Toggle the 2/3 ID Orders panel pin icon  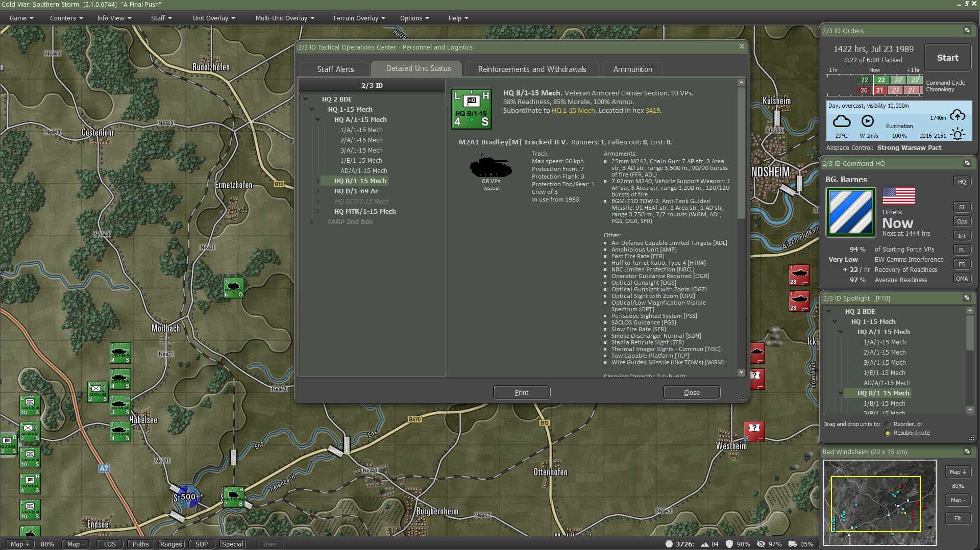(967, 31)
